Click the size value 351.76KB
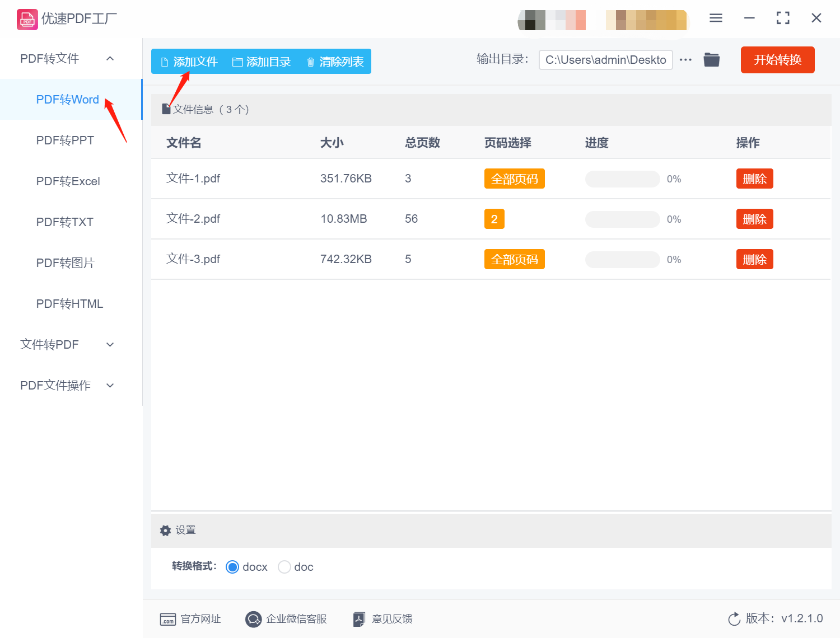This screenshot has width=840, height=638. coord(346,179)
